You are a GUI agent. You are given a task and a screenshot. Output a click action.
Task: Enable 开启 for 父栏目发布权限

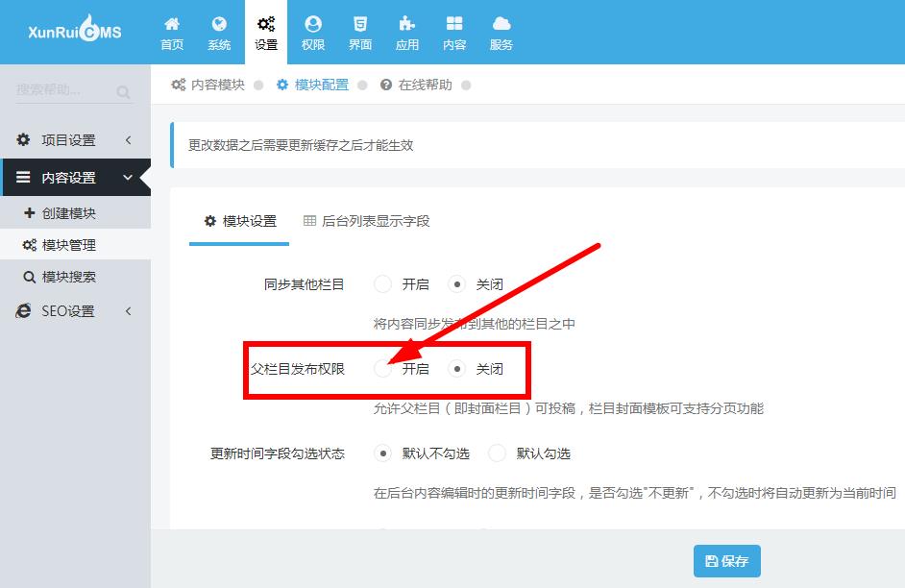[x=385, y=367]
